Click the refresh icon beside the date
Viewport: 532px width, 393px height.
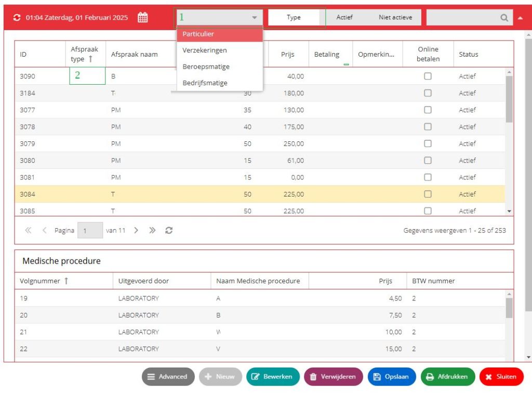pos(17,17)
